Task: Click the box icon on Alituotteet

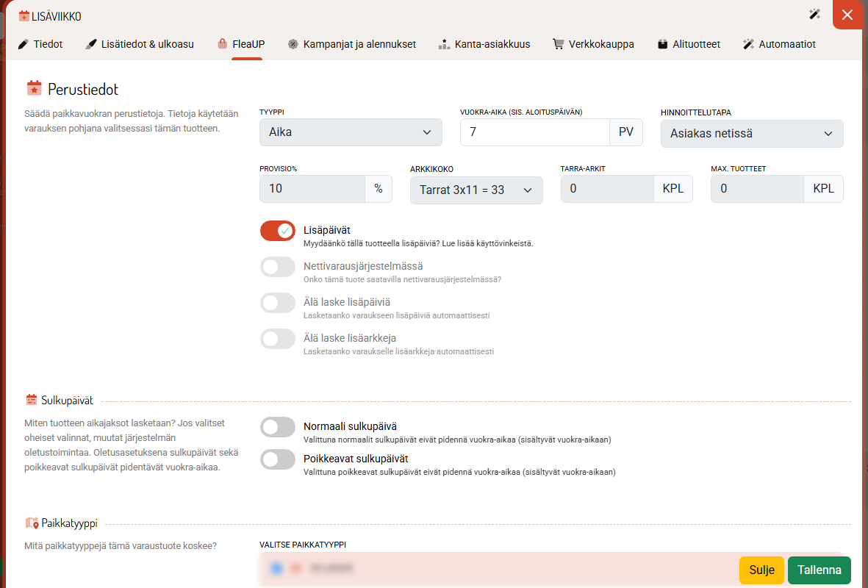Action: (x=663, y=44)
